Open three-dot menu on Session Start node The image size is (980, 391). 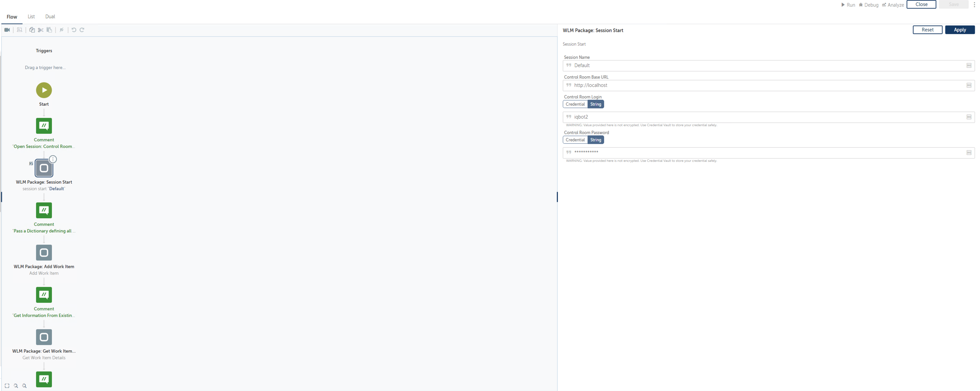tap(53, 160)
